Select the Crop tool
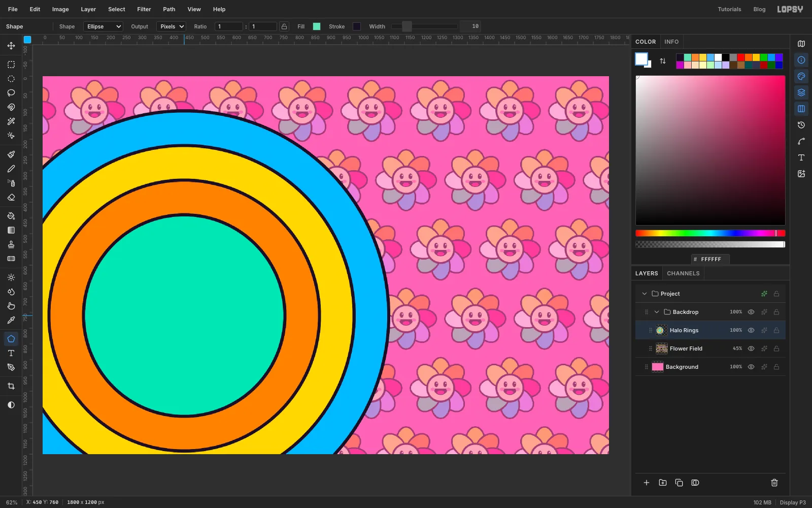812x508 pixels. pos(11,386)
